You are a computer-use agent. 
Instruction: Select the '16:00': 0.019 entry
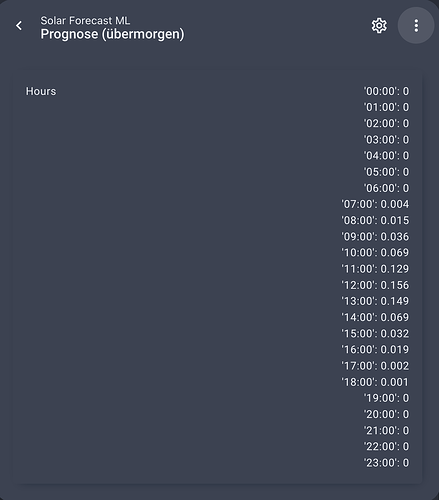(x=375, y=350)
